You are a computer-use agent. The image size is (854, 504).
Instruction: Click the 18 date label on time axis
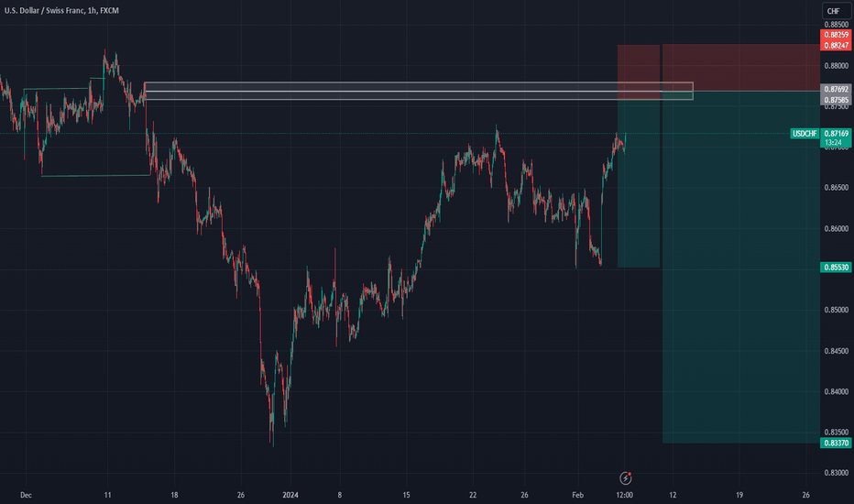coord(174,495)
